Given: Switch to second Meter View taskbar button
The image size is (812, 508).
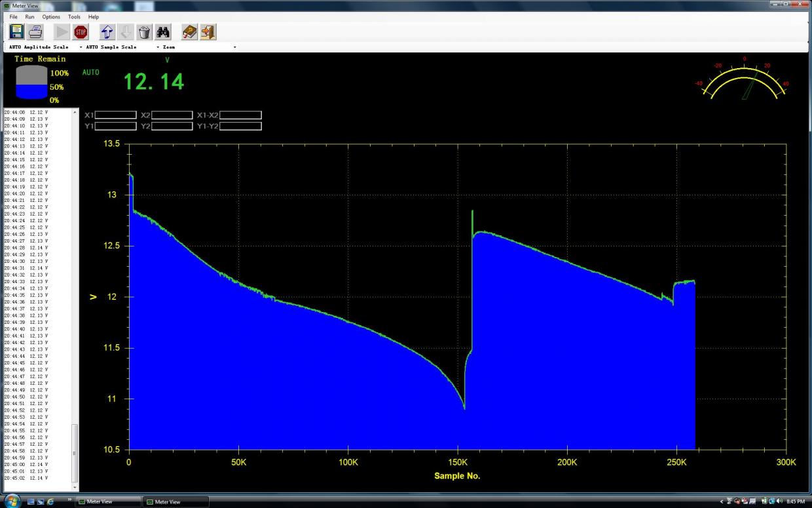Looking at the screenshot, I should point(176,502).
